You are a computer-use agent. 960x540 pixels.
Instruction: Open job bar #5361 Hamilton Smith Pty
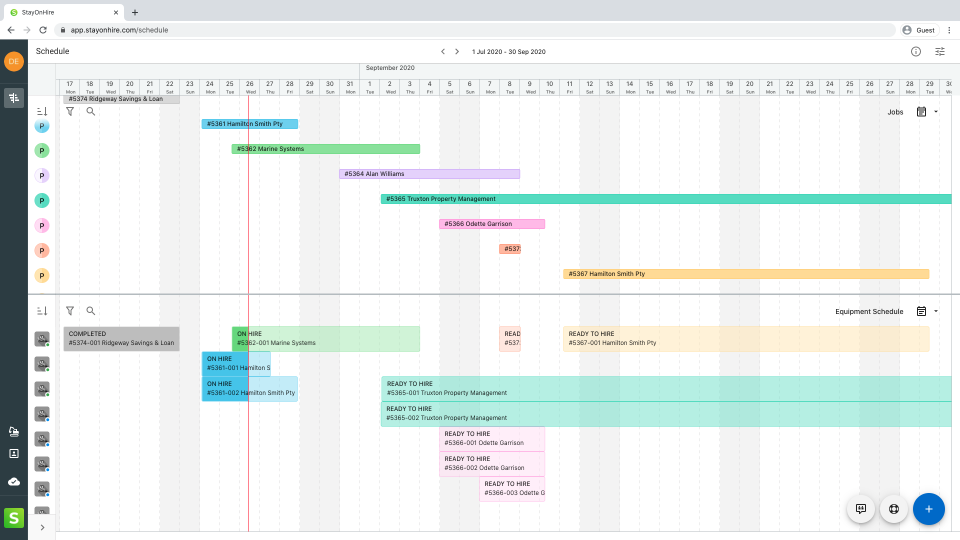(x=250, y=124)
